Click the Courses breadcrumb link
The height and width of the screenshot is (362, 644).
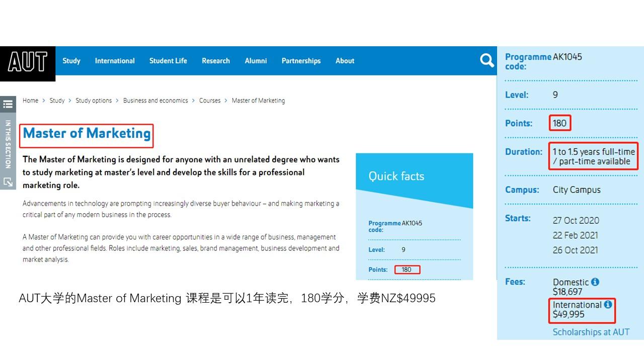pyautogui.click(x=210, y=101)
